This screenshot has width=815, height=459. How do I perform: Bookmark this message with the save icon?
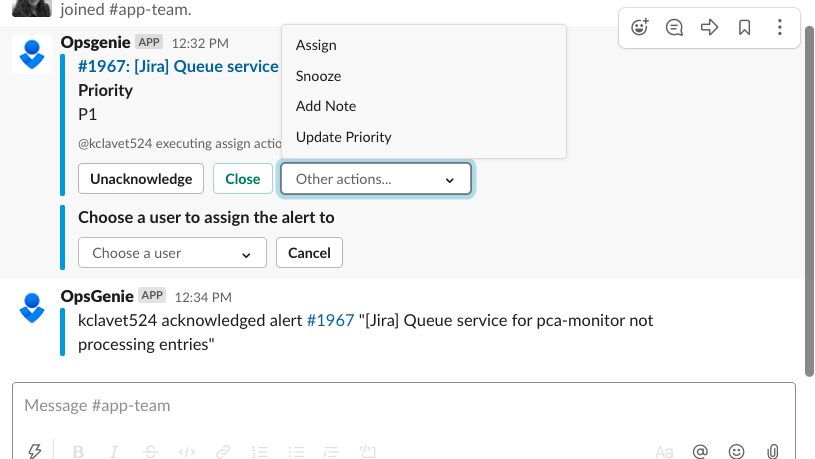(x=744, y=28)
